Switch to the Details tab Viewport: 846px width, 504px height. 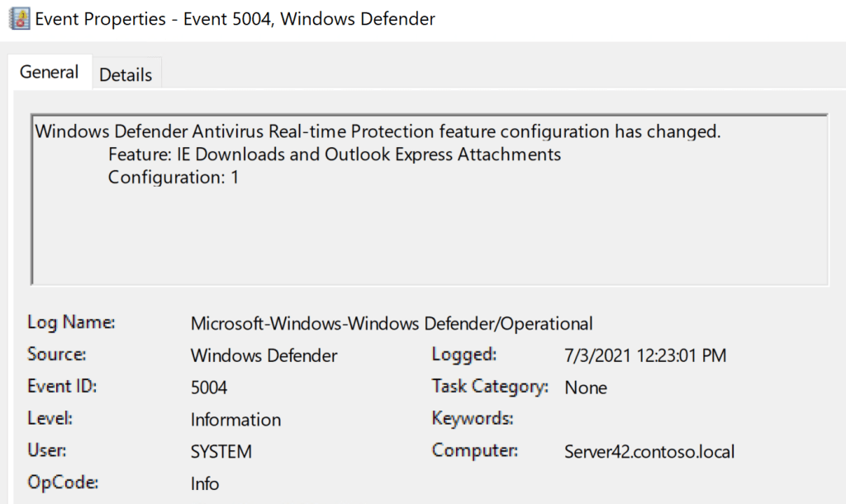tap(126, 74)
